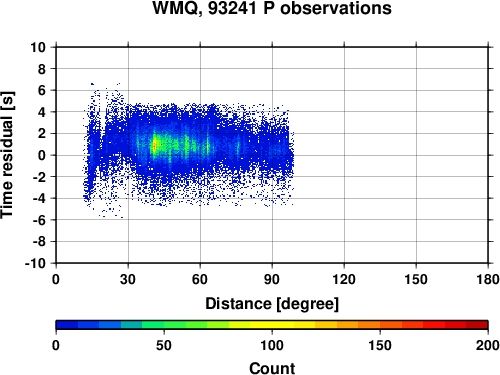Click the 'Distance [degree]' axis label
The image size is (500, 375).
pos(272,304)
